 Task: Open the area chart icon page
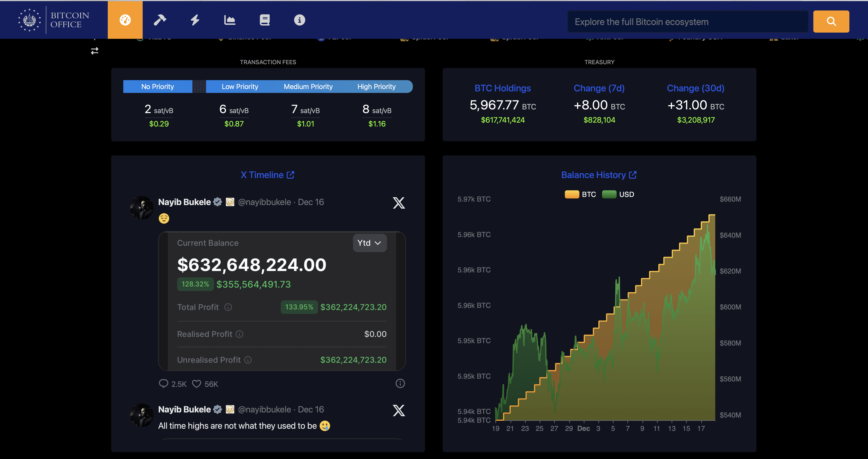(230, 20)
